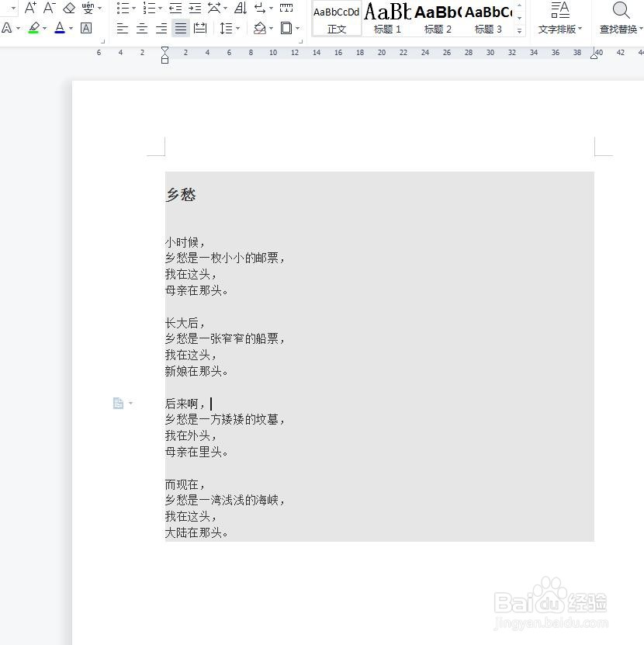This screenshot has width=644, height=645.
Task: Apply paragraph shading paint bucket
Action: pyautogui.click(x=259, y=28)
